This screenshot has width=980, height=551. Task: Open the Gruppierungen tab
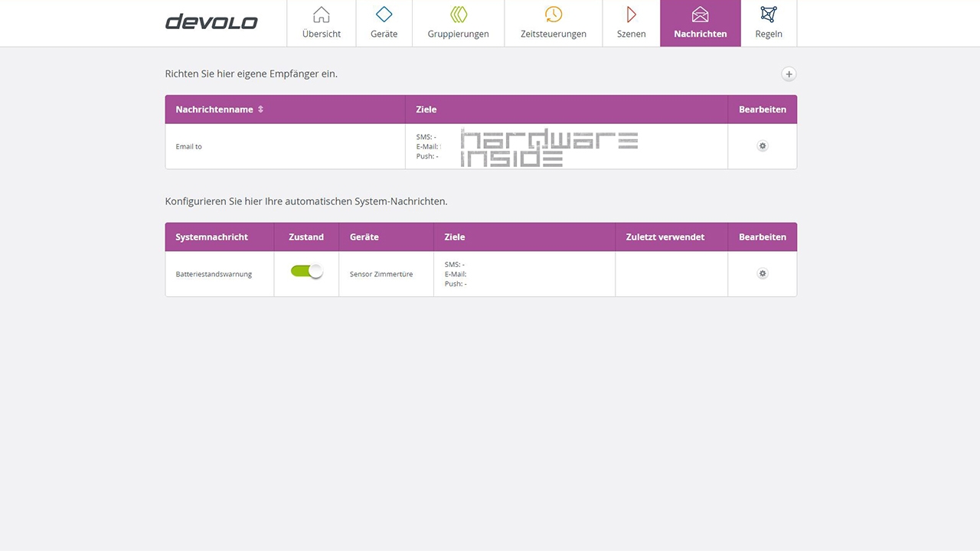coord(458,23)
